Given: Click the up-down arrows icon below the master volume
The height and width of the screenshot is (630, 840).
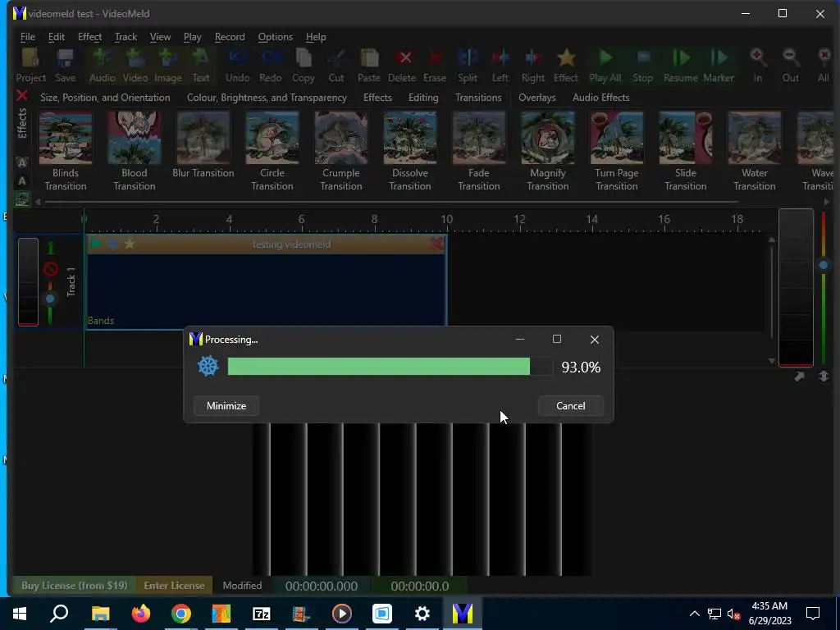Looking at the screenshot, I should pyautogui.click(x=824, y=377).
